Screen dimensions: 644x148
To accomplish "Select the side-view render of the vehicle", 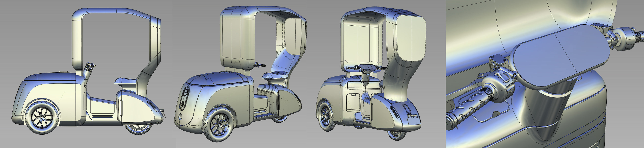I will [x=88, y=71].
